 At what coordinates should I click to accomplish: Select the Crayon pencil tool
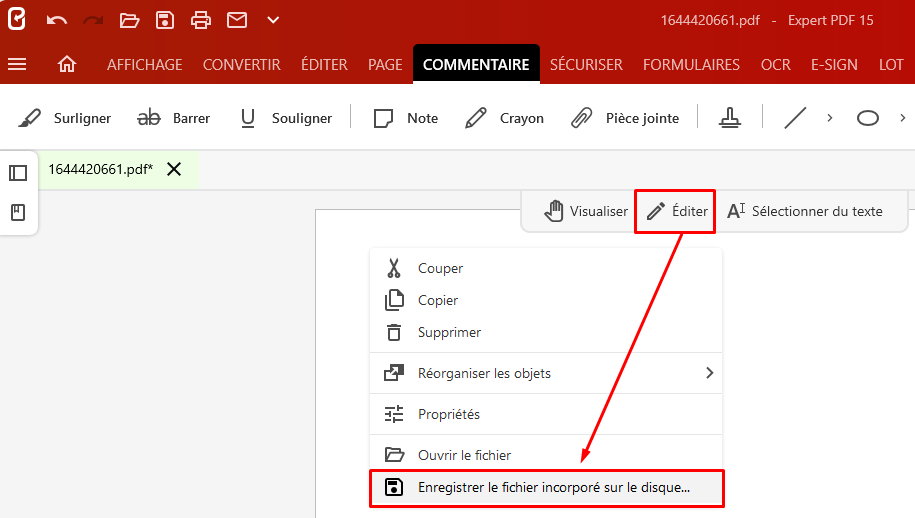504,118
